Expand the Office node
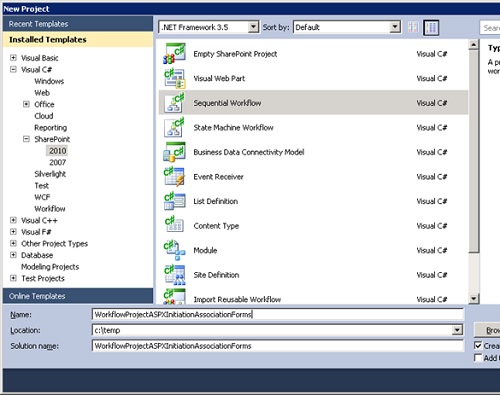 point(26,104)
